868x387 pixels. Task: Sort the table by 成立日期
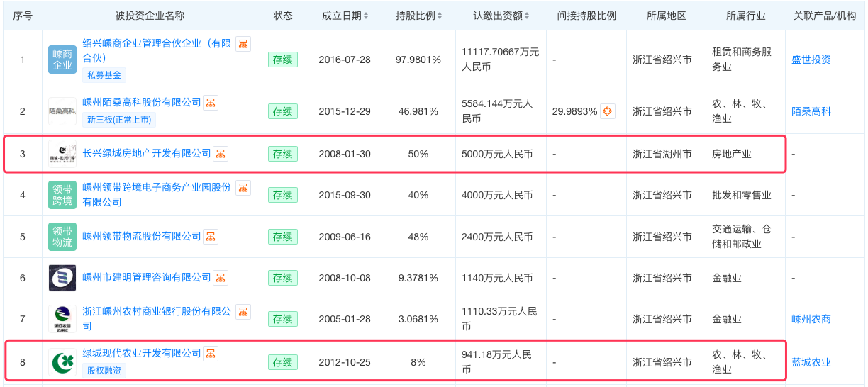point(345,16)
